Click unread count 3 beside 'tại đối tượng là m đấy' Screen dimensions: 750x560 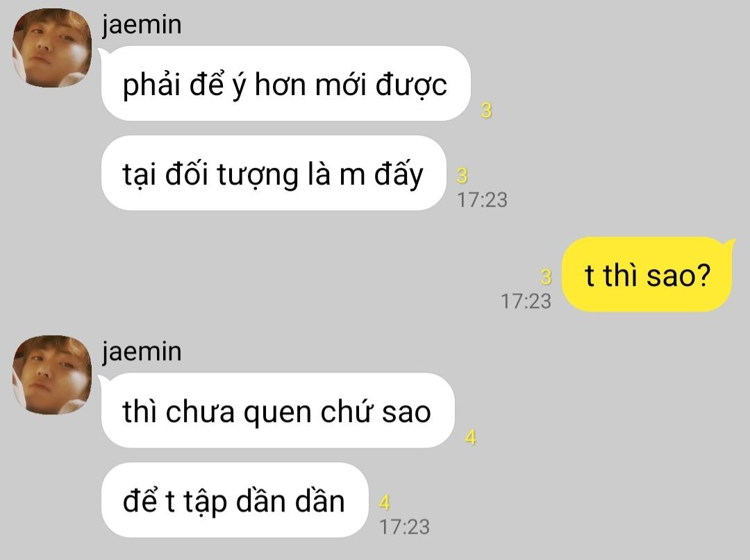[x=462, y=176]
